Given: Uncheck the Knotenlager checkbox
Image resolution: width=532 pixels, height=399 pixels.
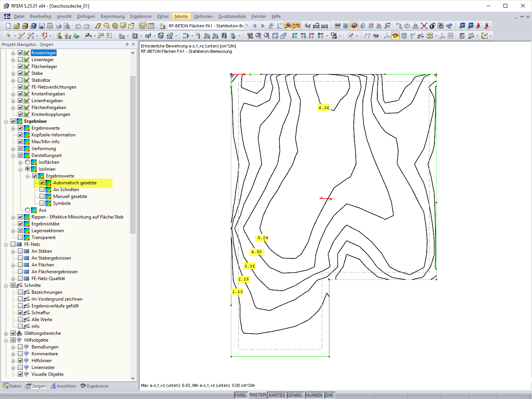Looking at the screenshot, I should [20, 53].
